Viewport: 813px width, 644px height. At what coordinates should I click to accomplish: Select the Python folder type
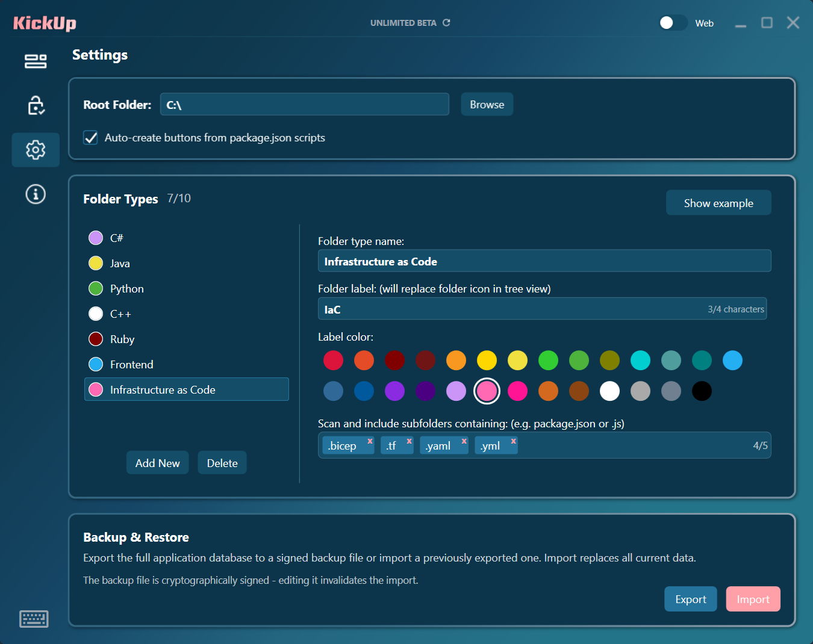[x=126, y=289]
